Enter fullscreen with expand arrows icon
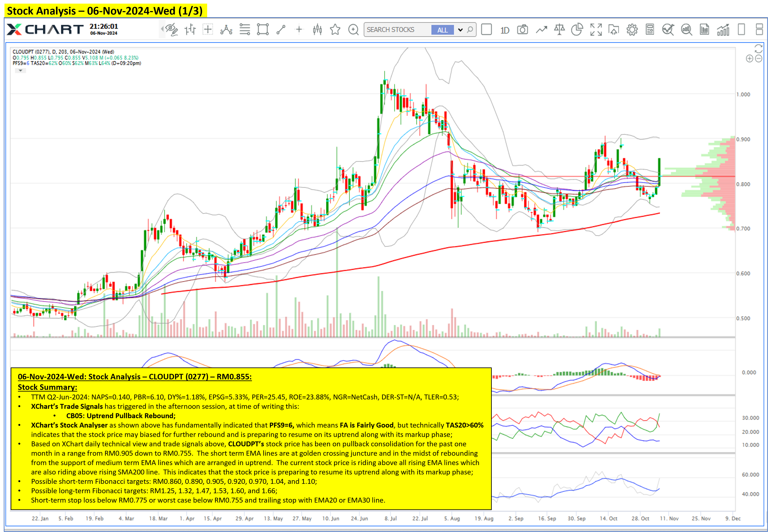The height and width of the screenshot is (532, 768). coord(596,30)
